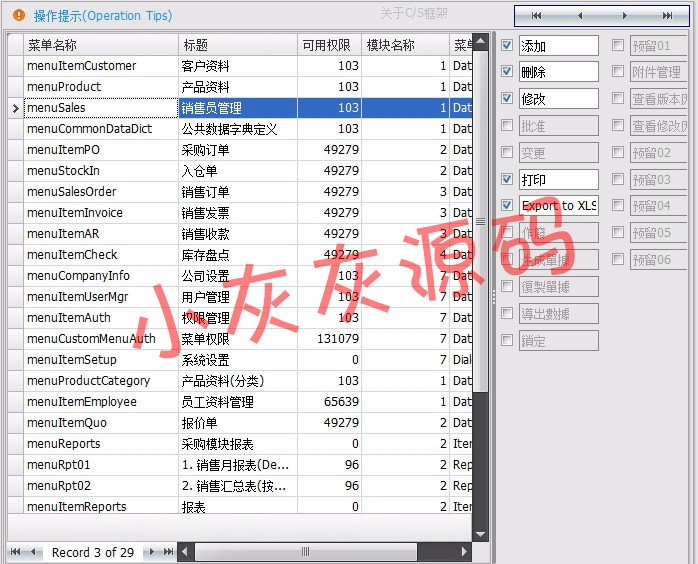Click the 131079 permission value cell

click(x=329, y=339)
